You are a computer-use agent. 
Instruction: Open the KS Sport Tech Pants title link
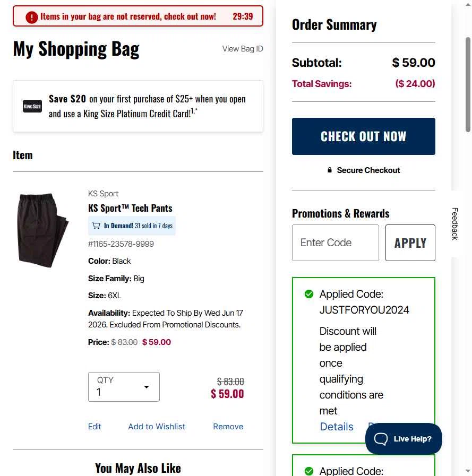[x=130, y=208]
